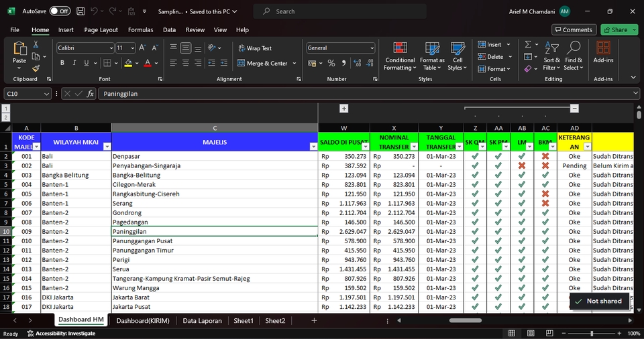The width and height of the screenshot is (644, 339).
Task: Click the Cut scissors icon
Action: click(36, 44)
